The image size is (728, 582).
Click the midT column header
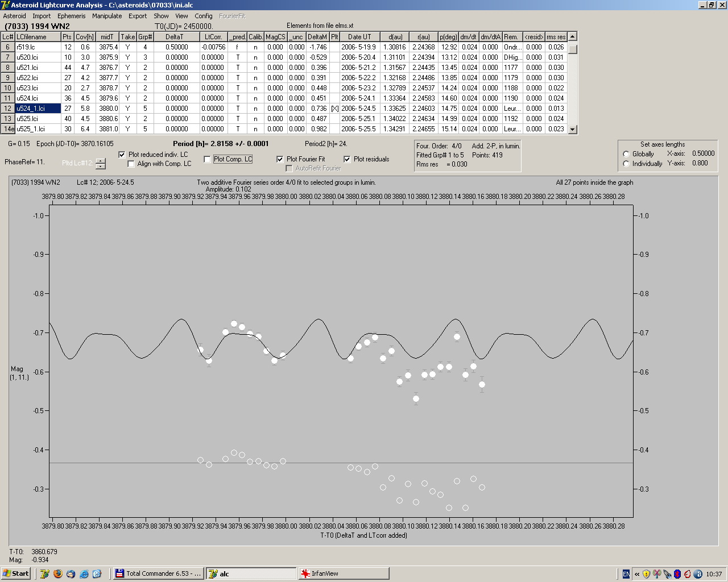(x=107, y=37)
